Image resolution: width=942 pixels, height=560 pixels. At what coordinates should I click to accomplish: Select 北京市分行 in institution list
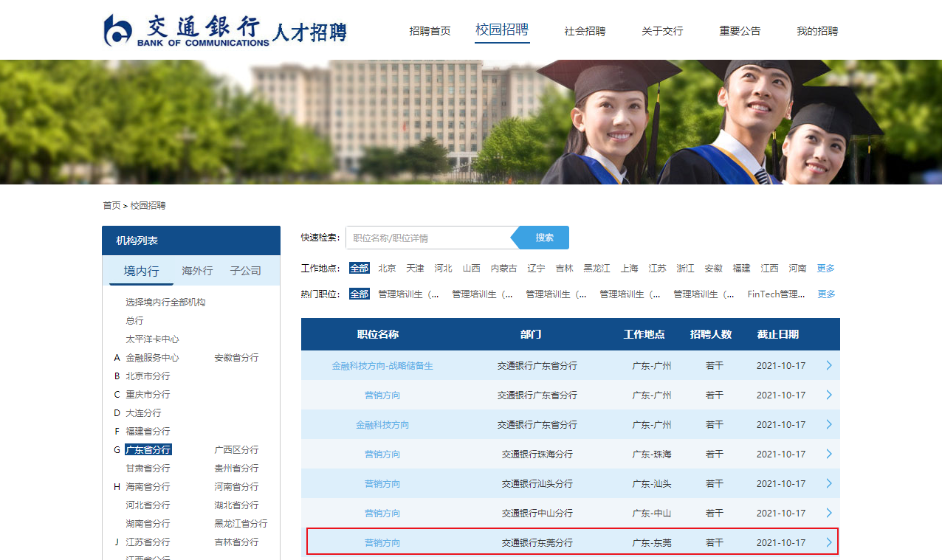148,376
